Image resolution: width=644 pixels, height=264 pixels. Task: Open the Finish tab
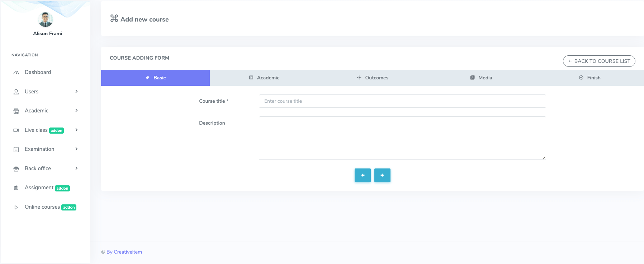[x=589, y=78]
